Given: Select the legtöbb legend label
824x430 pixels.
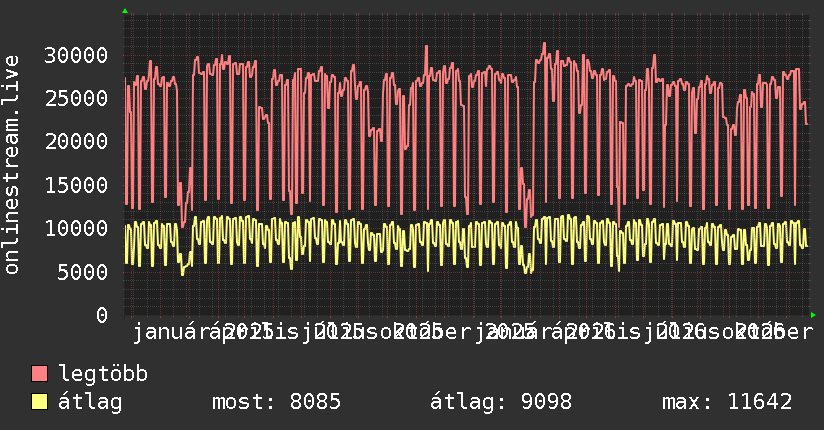Looking at the screenshot, I should point(103,374).
